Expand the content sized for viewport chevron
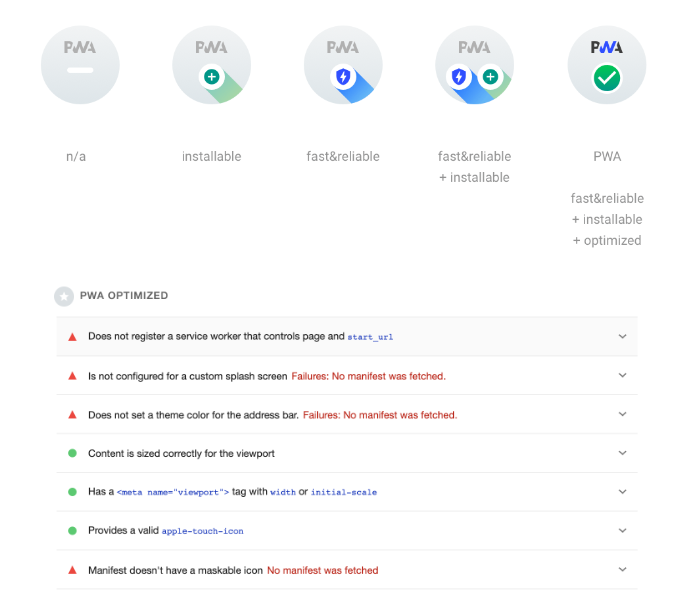The width and height of the screenshot is (685, 611). click(x=623, y=453)
